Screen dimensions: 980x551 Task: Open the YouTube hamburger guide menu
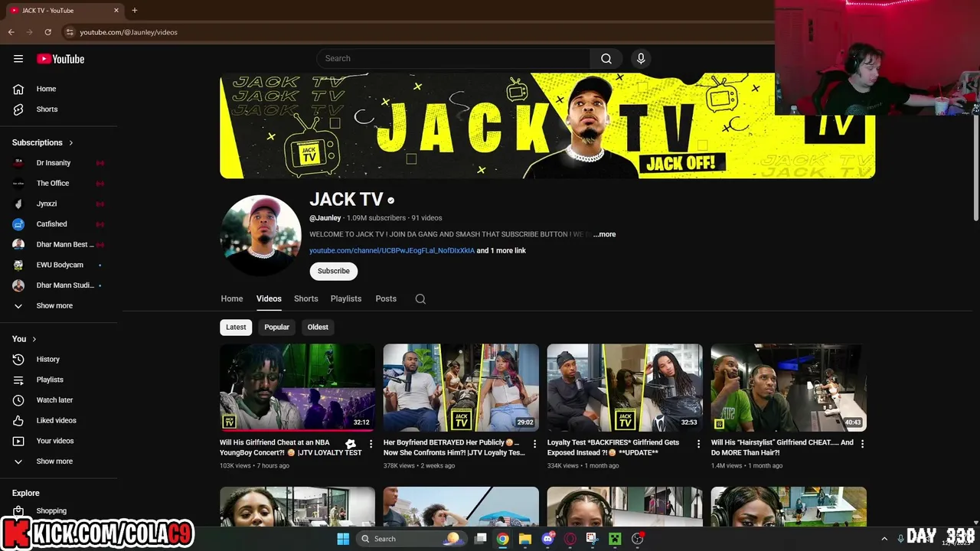tap(18, 59)
